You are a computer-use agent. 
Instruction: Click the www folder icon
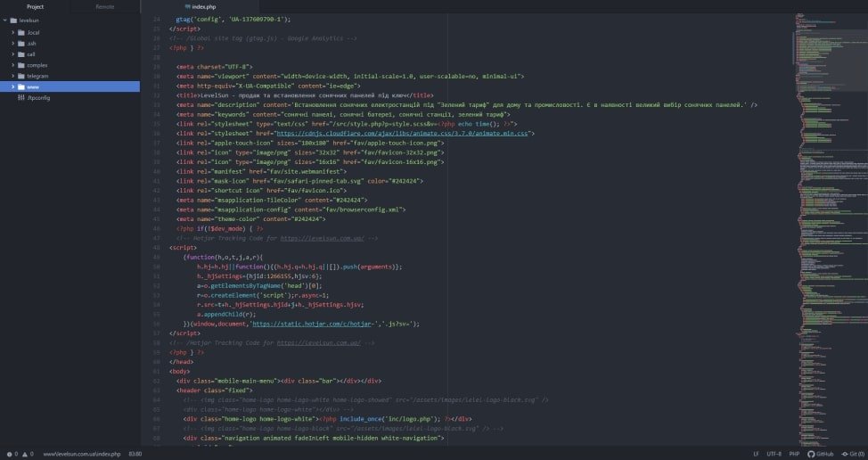coord(21,86)
